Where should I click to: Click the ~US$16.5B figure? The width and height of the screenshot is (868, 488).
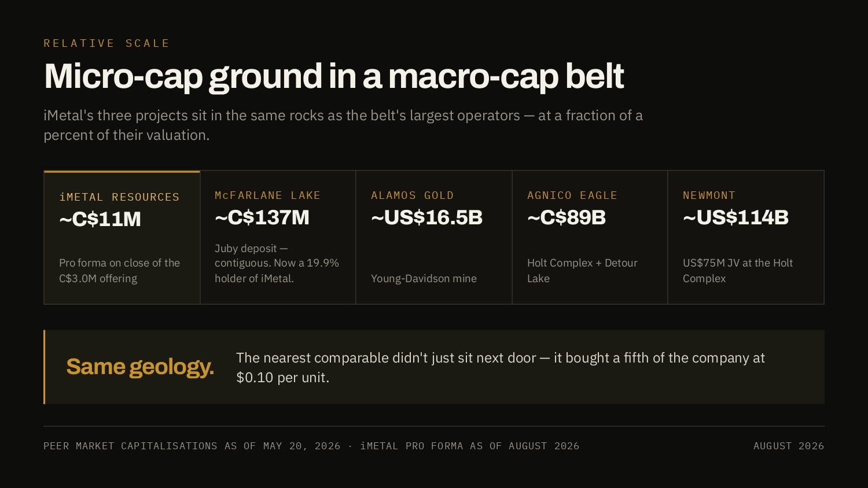pyautogui.click(x=426, y=217)
